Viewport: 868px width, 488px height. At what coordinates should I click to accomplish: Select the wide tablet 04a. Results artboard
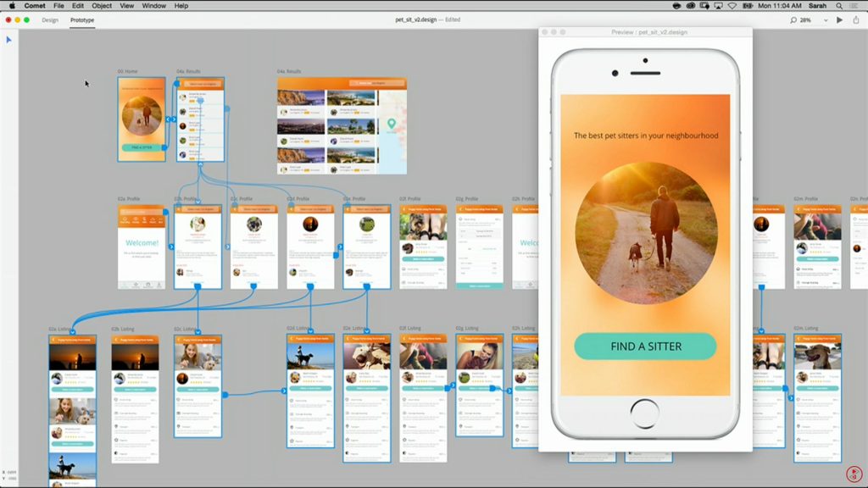pos(342,126)
